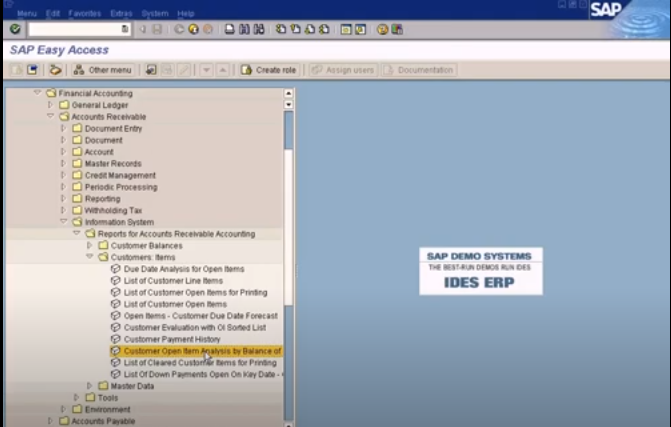Image resolution: width=671 pixels, height=427 pixels.
Task: Select Customer Evaluation with OI Sorted List
Action: click(x=195, y=327)
